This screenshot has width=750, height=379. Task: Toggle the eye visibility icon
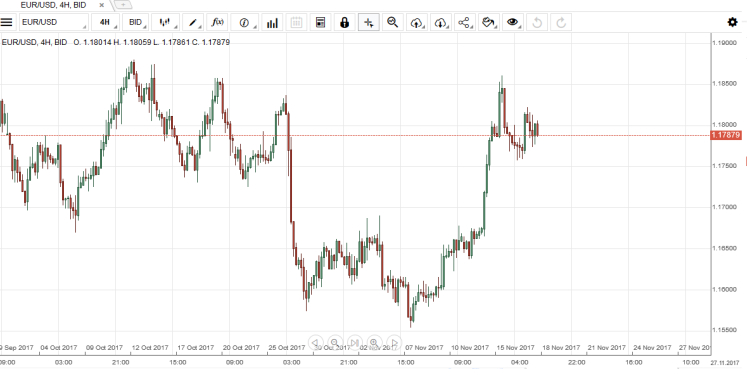[513, 22]
